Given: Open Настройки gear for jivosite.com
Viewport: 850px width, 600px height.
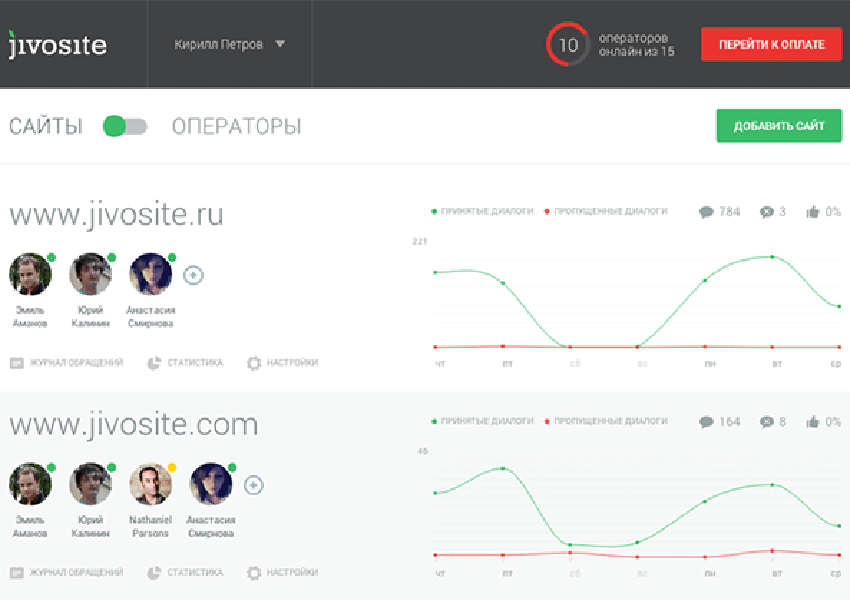Looking at the screenshot, I should pos(254,572).
